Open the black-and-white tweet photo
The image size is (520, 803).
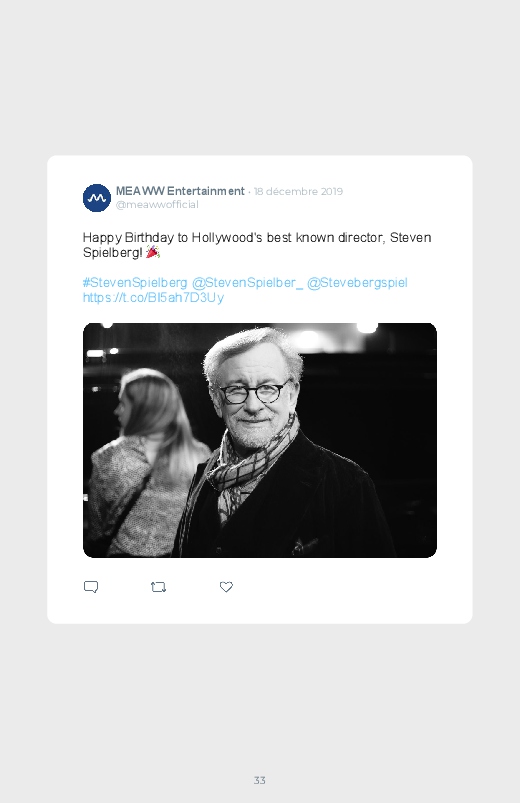(x=260, y=440)
